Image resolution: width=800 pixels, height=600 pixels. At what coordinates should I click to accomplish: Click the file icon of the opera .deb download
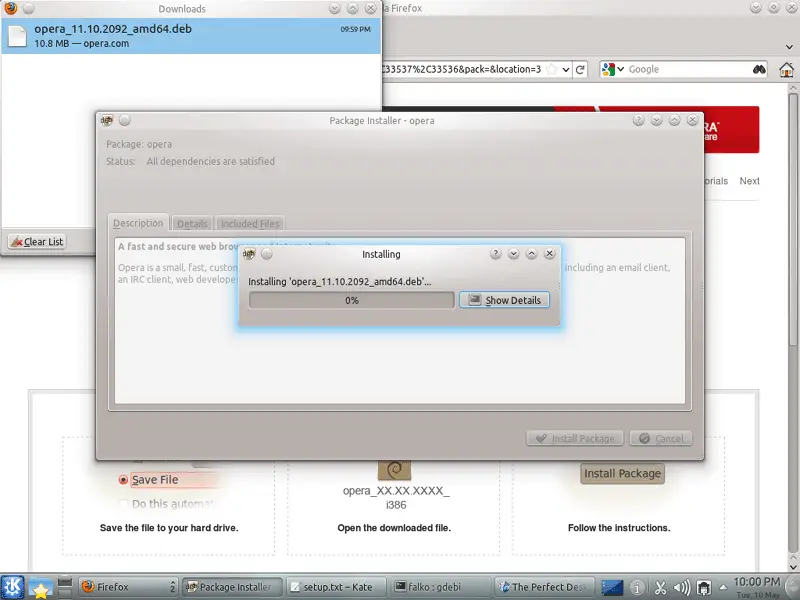17,36
